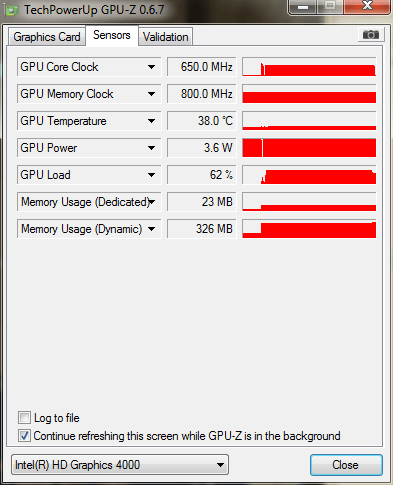This screenshot has height=485, width=393.
Task: Expand the GPU Power sensor options
Action: tap(151, 148)
